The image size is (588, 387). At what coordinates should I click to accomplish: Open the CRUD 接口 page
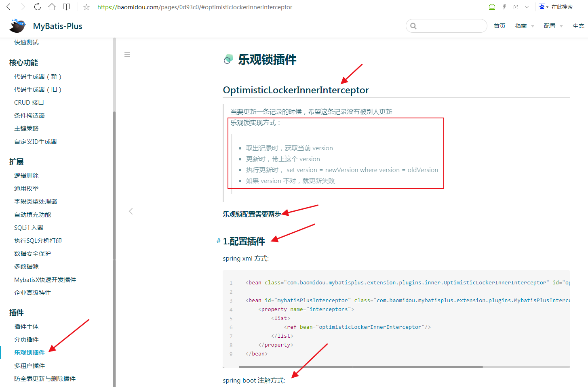[29, 103]
